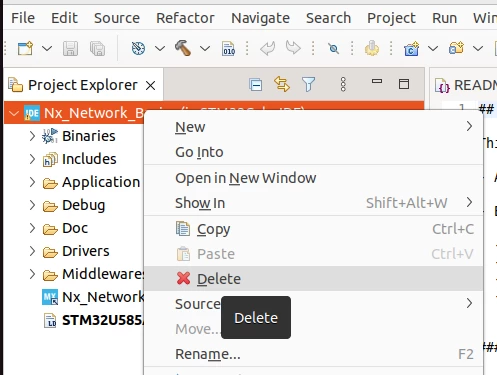This screenshot has width=497, height=375.
Task: Open dropdown next to build configuration icon
Action: 160,49
